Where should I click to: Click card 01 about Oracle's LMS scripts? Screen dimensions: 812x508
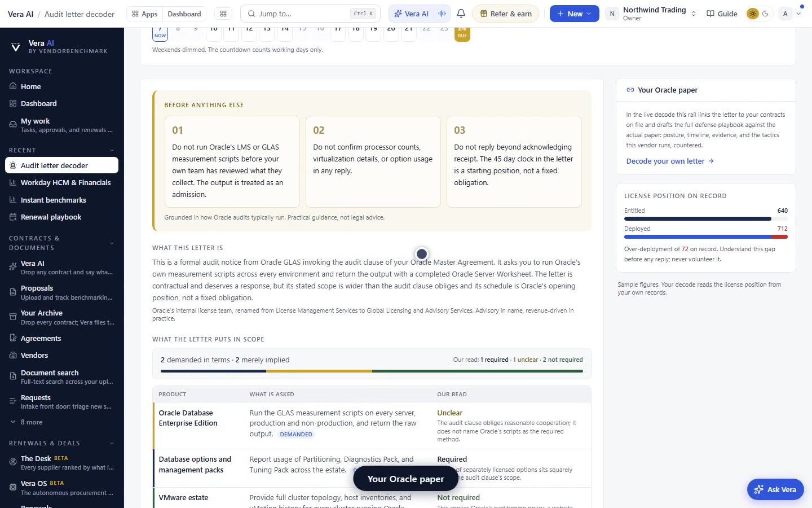tap(232, 162)
